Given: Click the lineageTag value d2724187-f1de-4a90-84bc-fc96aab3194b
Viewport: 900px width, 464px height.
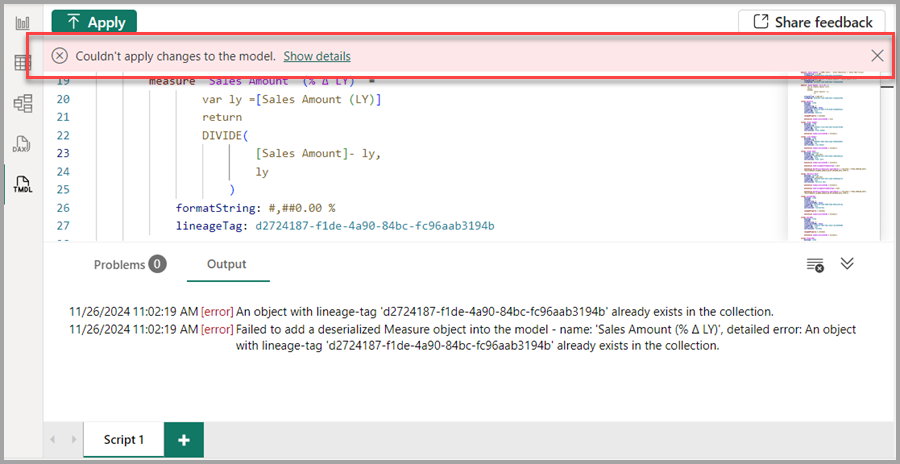Looking at the screenshot, I should click(375, 226).
